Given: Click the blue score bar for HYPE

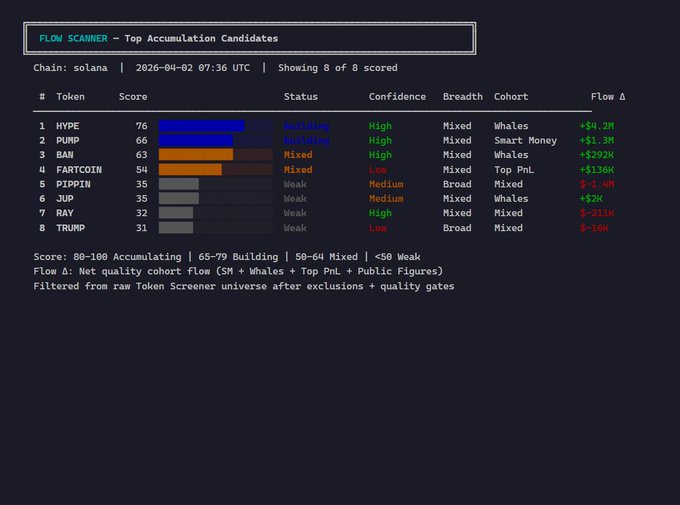Looking at the screenshot, I should coord(201,126).
